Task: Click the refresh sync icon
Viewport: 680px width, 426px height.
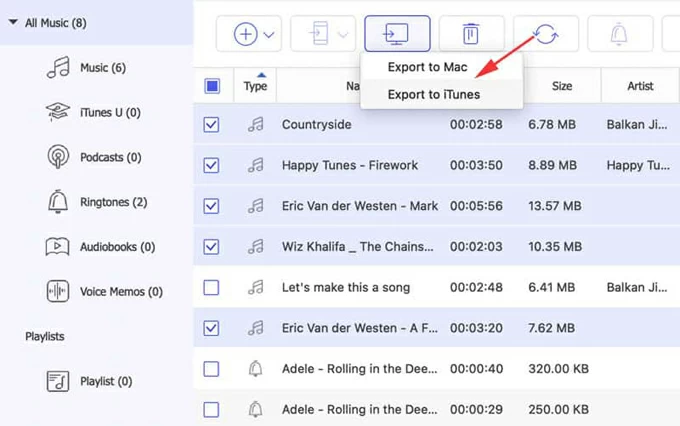Action: coord(545,34)
